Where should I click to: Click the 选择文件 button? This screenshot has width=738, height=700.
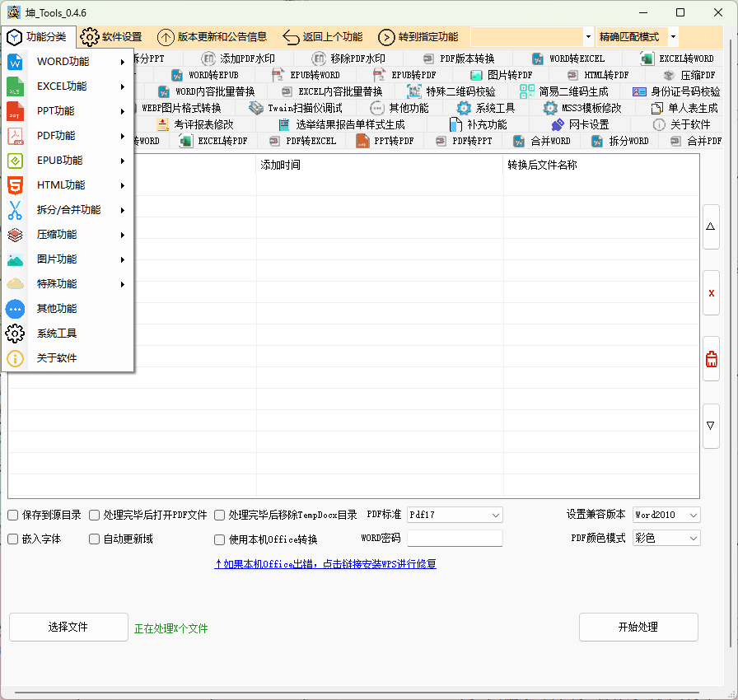tap(68, 627)
